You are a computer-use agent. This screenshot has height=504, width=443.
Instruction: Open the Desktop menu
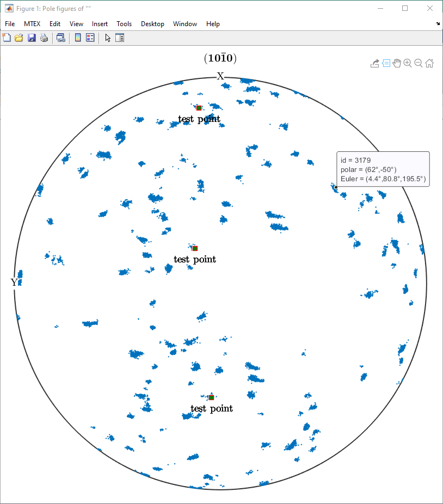pos(152,23)
